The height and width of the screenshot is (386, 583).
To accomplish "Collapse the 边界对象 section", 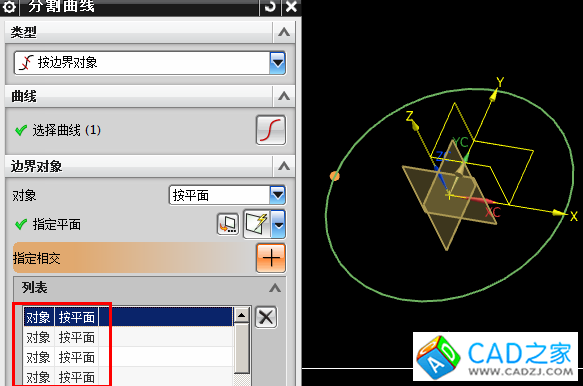I will pyautogui.click(x=284, y=166).
